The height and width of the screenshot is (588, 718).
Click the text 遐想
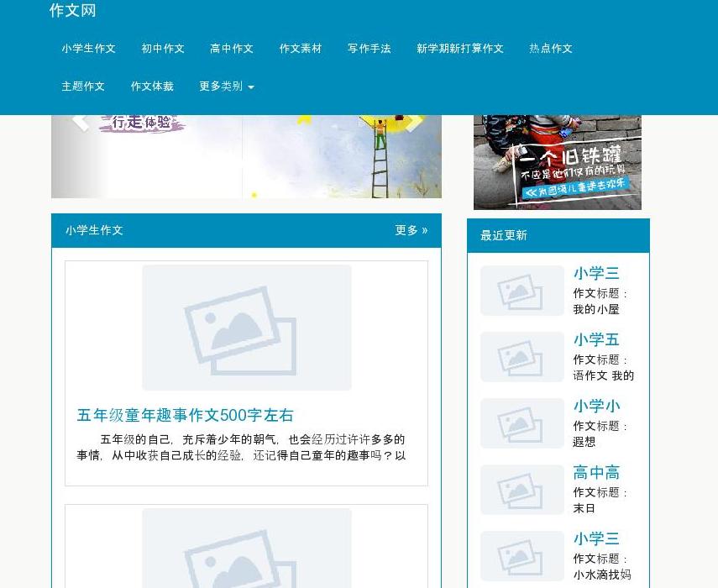[x=584, y=443]
